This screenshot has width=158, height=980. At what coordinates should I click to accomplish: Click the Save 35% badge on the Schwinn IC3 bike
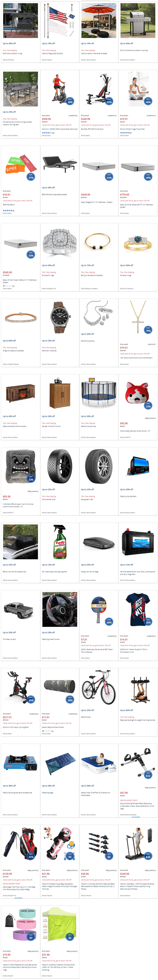point(31,699)
